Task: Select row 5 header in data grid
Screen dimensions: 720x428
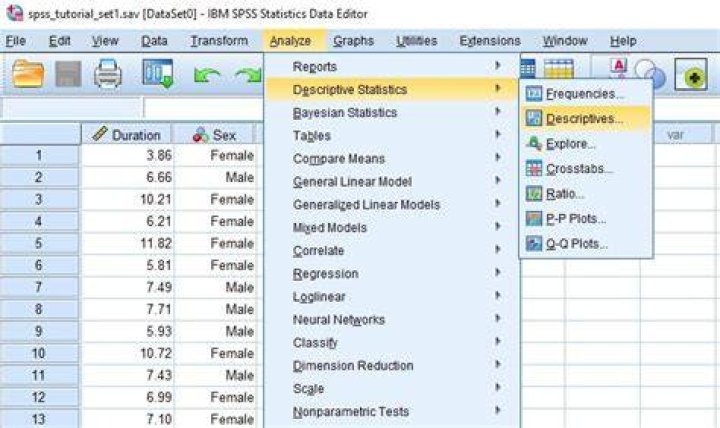Action: (x=39, y=243)
